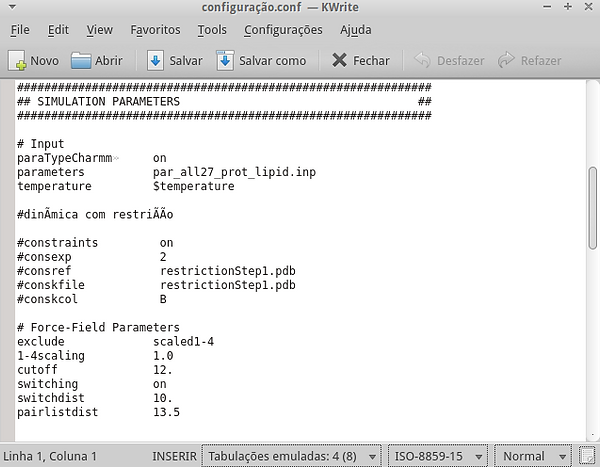This screenshot has width=600, height=467.
Task: Click the cutoff value '12.'
Action: click(x=163, y=370)
